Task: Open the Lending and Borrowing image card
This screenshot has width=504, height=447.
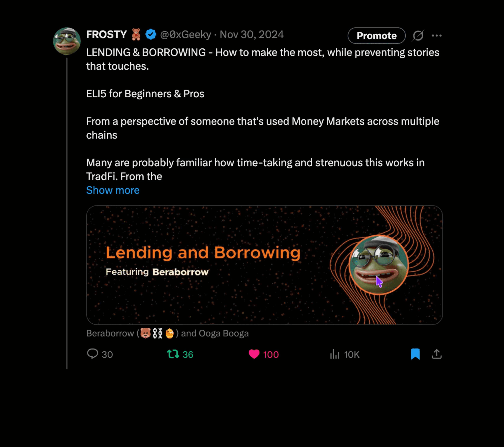Action: (x=264, y=265)
